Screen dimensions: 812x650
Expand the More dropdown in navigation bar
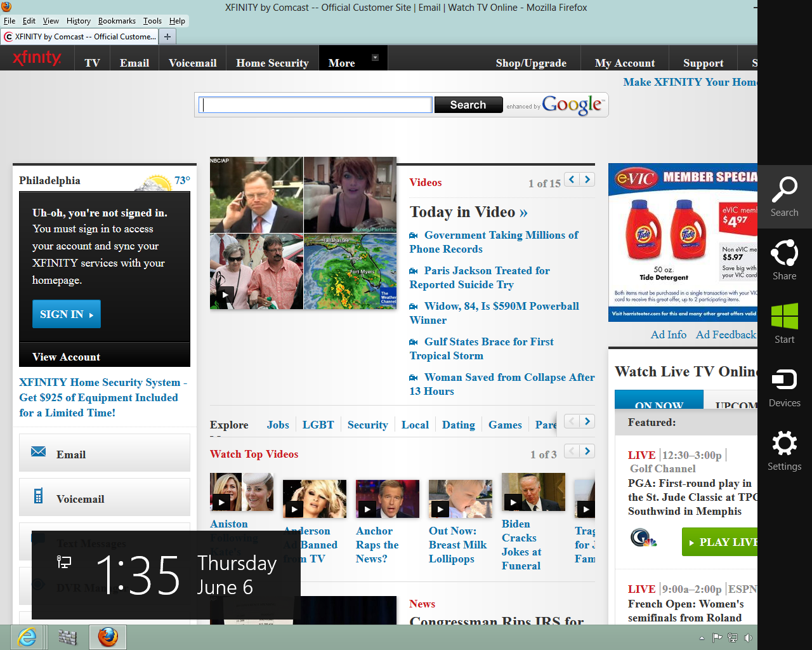point(374,58)
